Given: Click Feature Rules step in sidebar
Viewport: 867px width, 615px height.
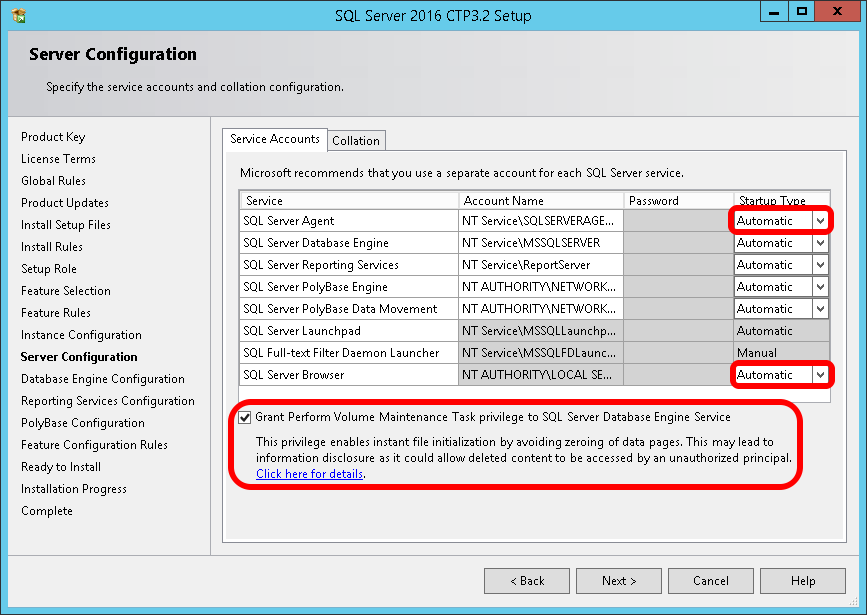Looking at the screenshot, I should pos(56,313).
